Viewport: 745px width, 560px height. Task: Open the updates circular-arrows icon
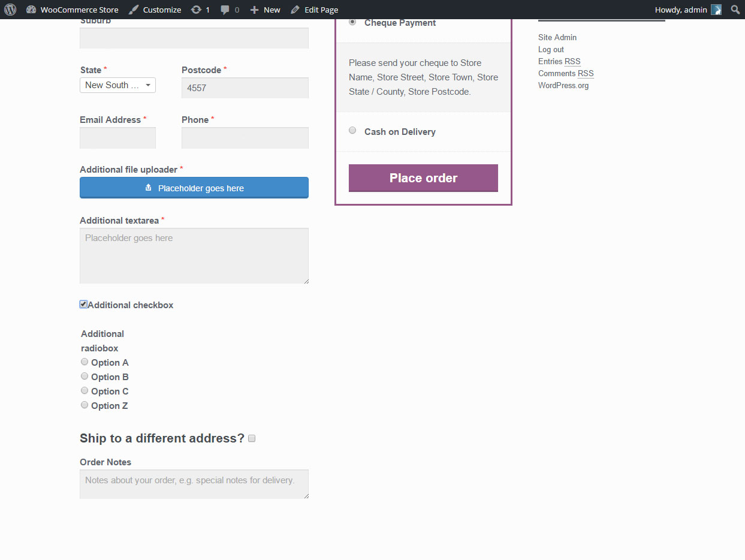tap(196, 10)
